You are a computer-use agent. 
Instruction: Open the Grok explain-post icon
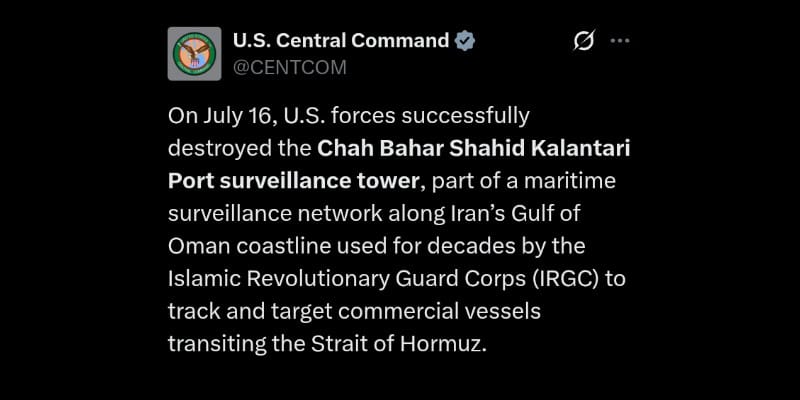[x=583, y=41]
